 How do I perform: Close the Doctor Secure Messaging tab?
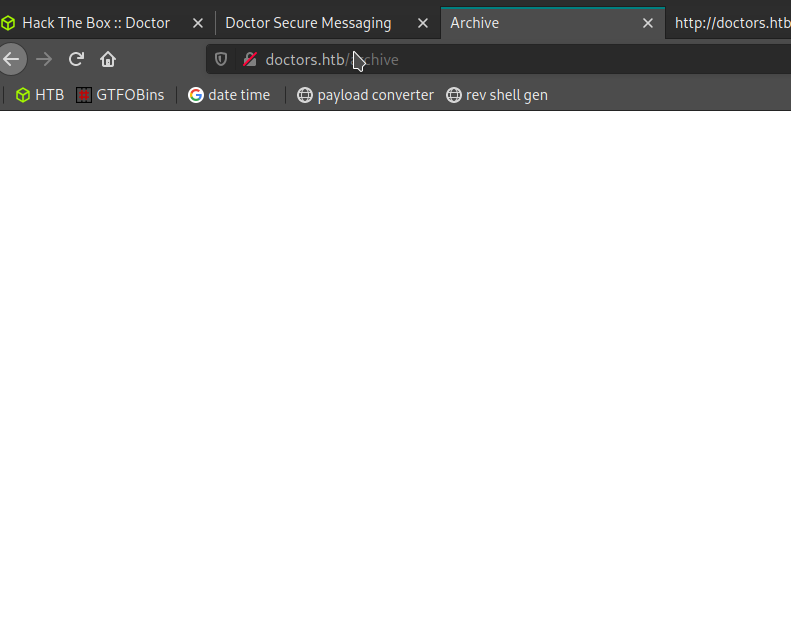(423, 23)
